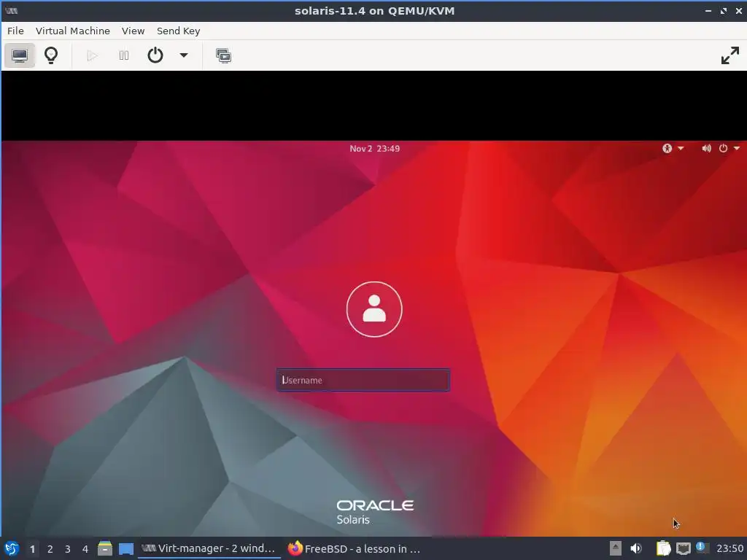This screenshot has height=560, width=747.
Task: Click taskbar volume speaker icon
Action: pyautogui.click(x=636, y=548)
